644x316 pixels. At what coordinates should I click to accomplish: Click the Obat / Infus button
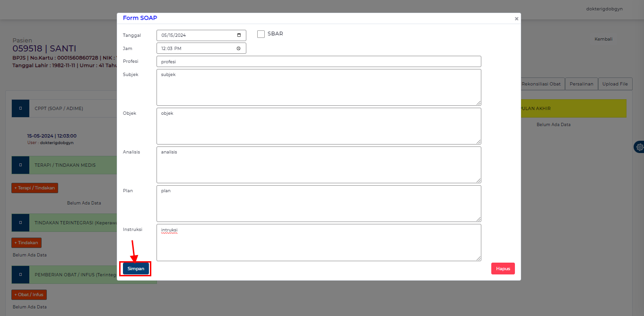pyautogui.click(x=29, y=294)
